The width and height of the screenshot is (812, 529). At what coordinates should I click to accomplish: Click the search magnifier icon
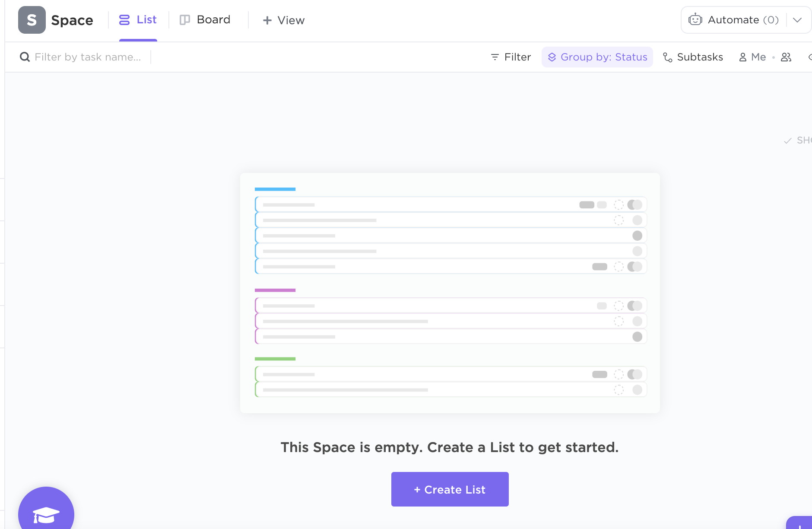coord(25,57)
